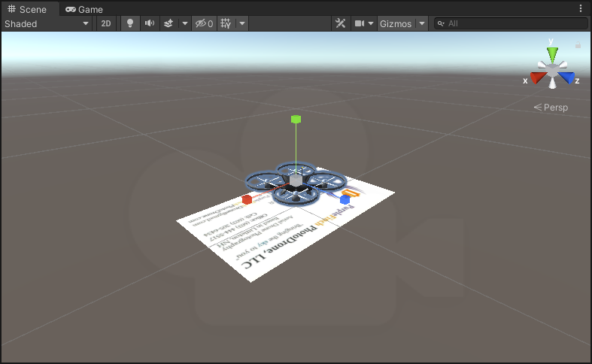Image resolution: width=592 pixels, height=364 pixels.
Task: Toggle Gizmos button
Action: coord(396,24)
